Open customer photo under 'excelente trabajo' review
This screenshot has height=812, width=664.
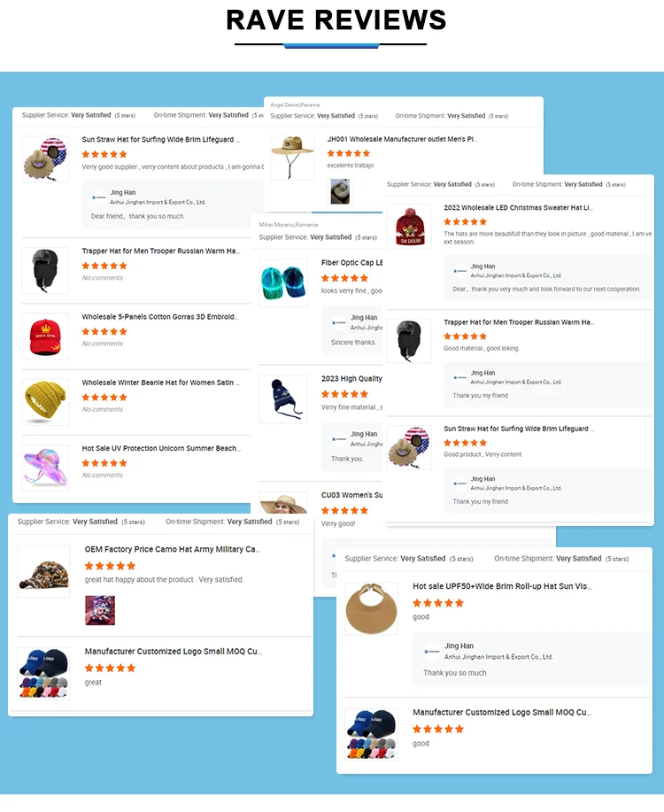point(340,191)
